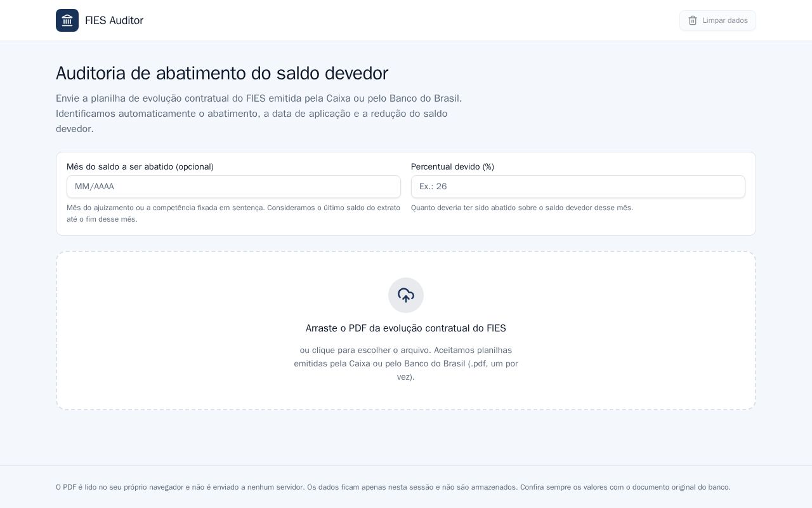Focus the Percentual devido input field

tap(578, 187)
